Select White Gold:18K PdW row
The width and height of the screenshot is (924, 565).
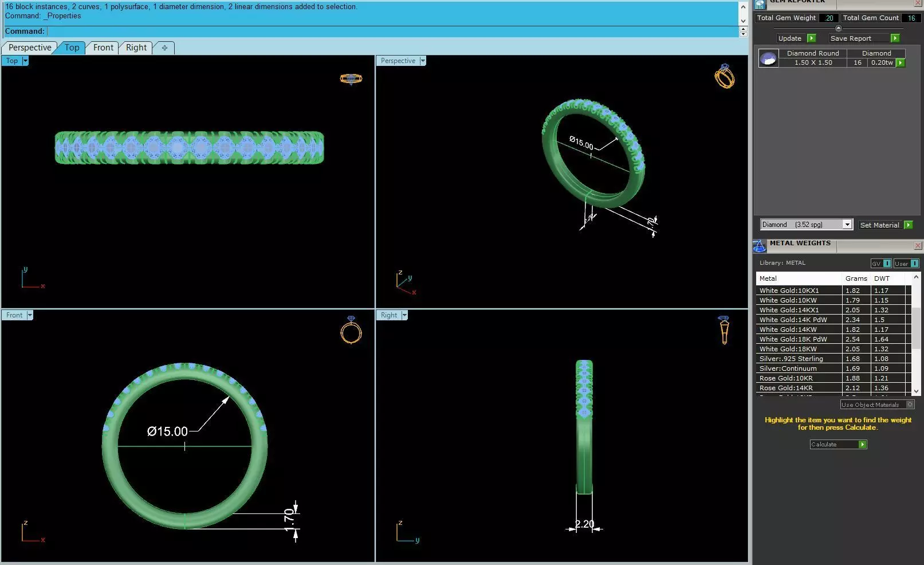point(833,339)
